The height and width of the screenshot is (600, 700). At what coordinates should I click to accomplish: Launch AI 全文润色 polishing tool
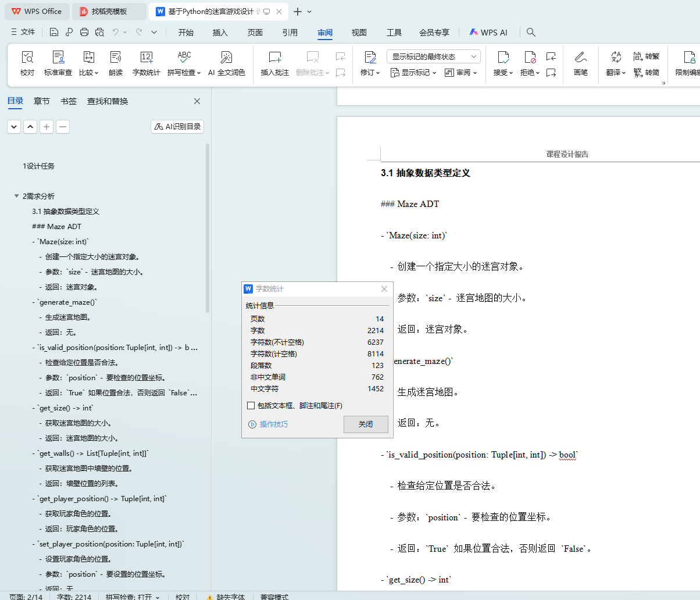[227, 63]
